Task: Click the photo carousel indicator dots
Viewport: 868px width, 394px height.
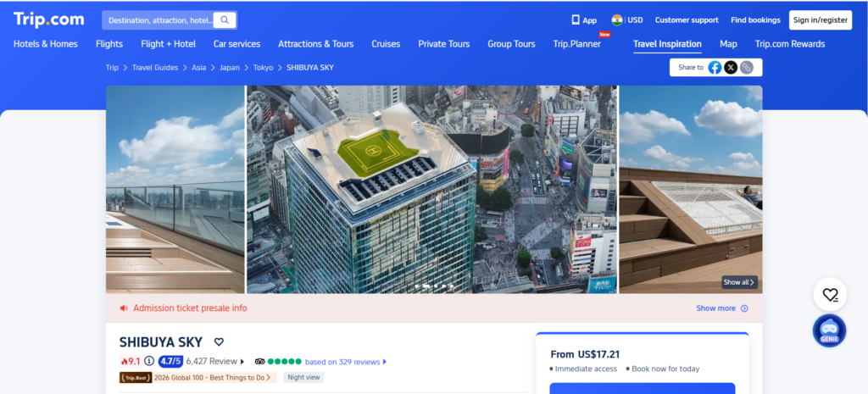Action: pyautogui.click(x=434, y=286)
